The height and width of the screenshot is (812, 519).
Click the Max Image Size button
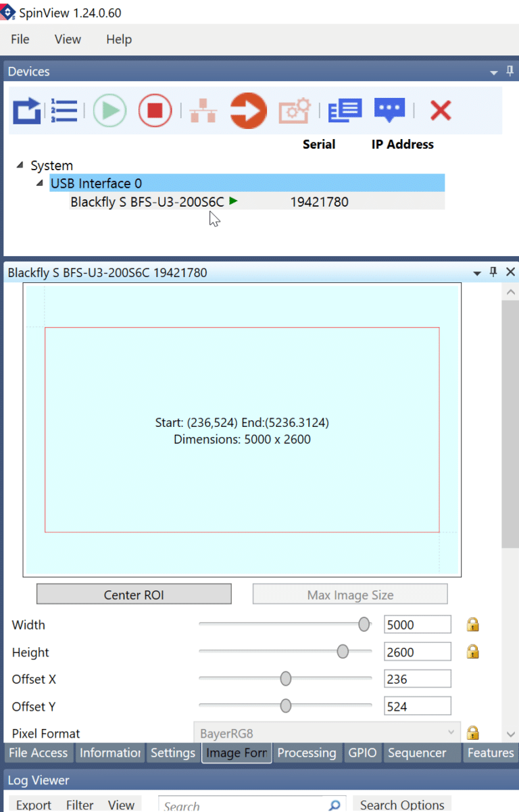[350, 594]
